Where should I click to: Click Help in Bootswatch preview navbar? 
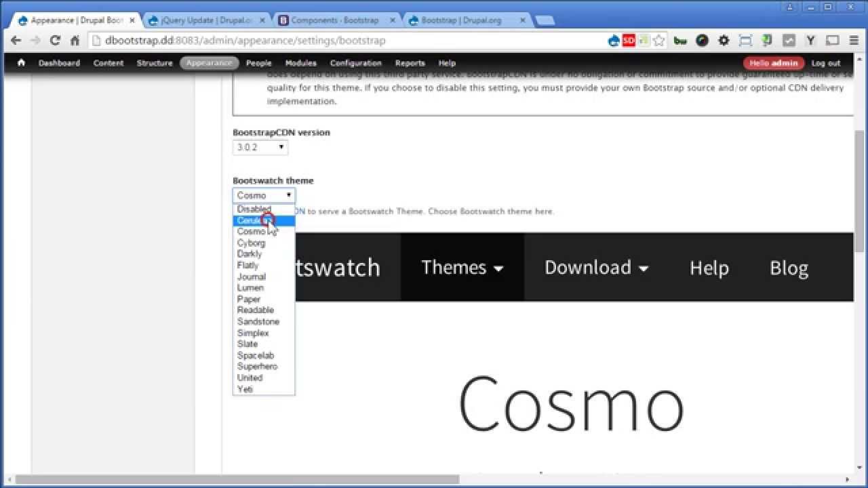(x=709, y=267)
